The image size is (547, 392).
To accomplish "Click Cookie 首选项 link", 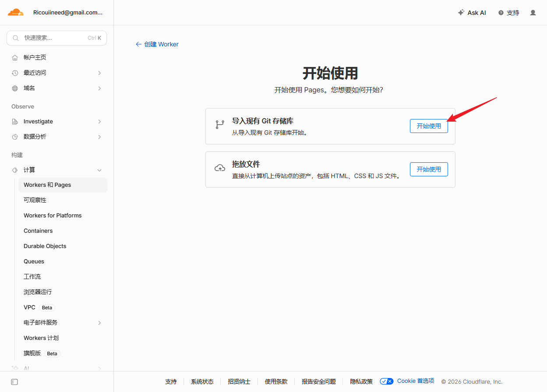I will pyautogui.click(x=416, y=381).
